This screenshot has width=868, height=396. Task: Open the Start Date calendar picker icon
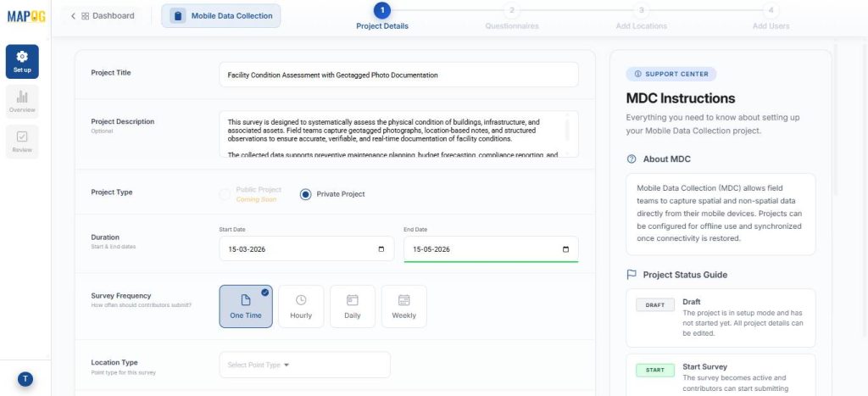point(381,249)
